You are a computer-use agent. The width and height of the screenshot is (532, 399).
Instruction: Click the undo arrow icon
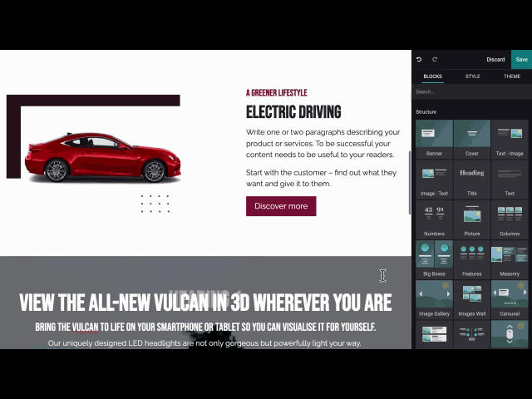coord(419,59)
